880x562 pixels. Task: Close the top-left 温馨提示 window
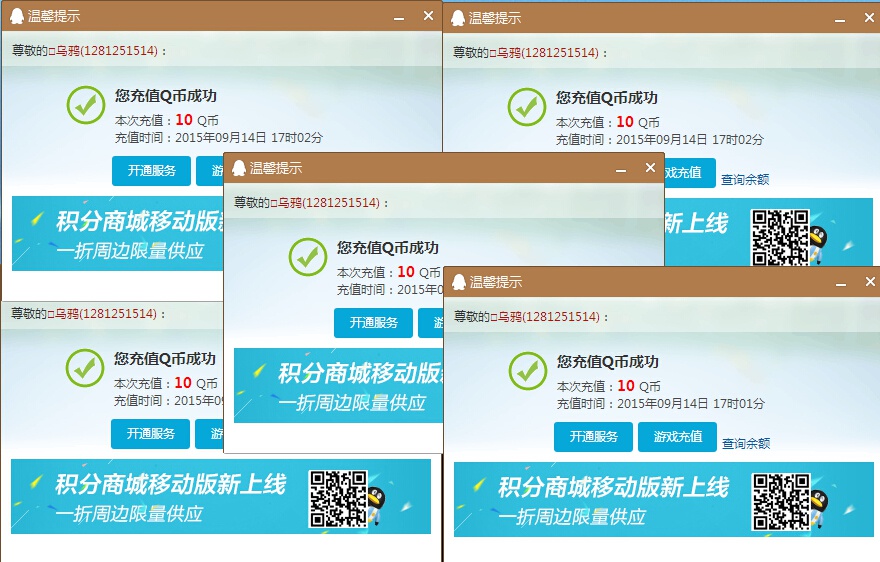428,16
